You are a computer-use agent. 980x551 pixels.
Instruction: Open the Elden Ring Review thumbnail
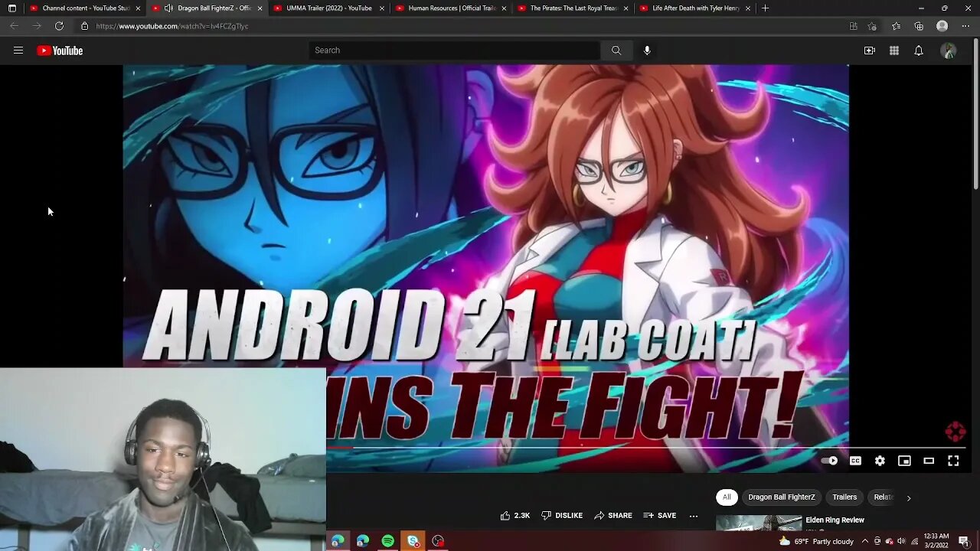[x=759, y=523]
